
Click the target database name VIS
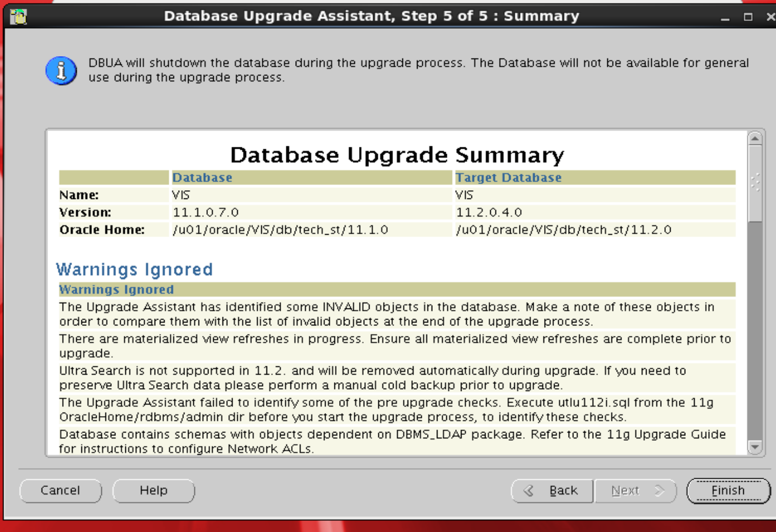[x=464, y=195]
